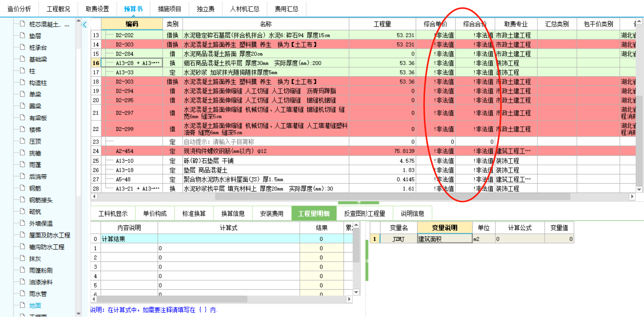Click the 包干价类别 column header
The width and height of the screenshot is (644, 317).
[598, 24]
